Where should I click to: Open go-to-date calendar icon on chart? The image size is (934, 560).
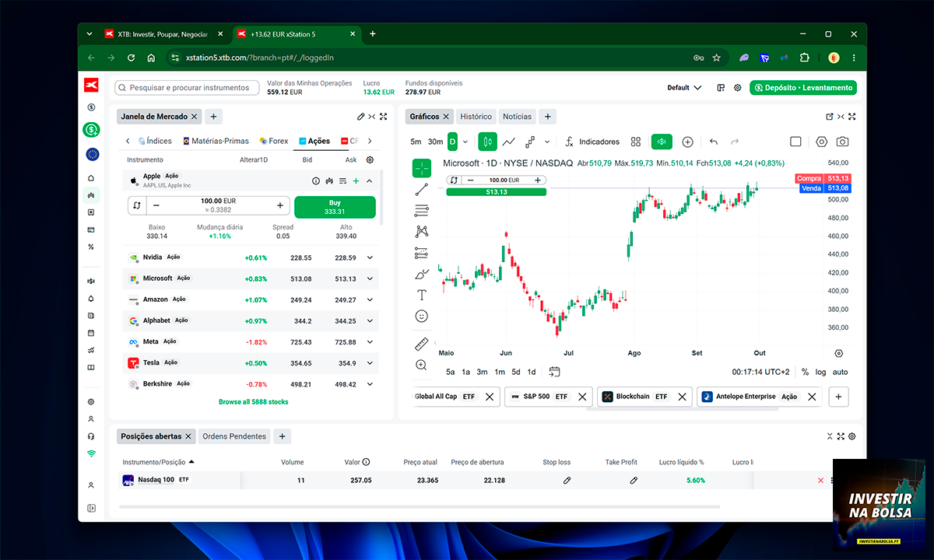coord(554,372)
